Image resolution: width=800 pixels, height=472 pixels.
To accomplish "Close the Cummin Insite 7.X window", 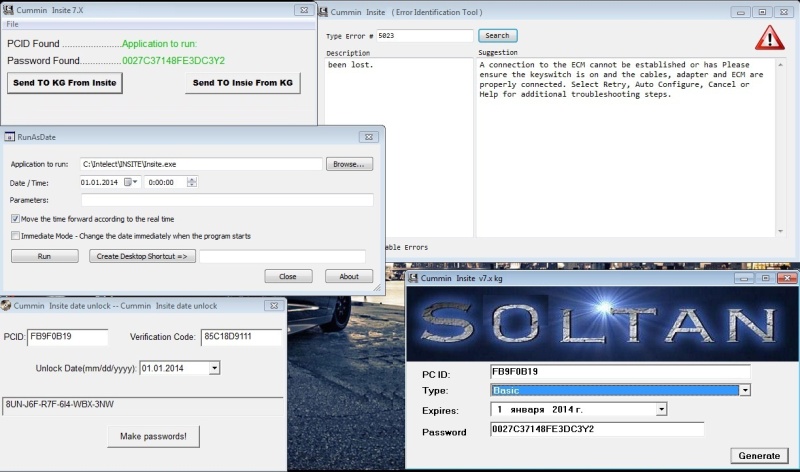I will coord(304,10).
